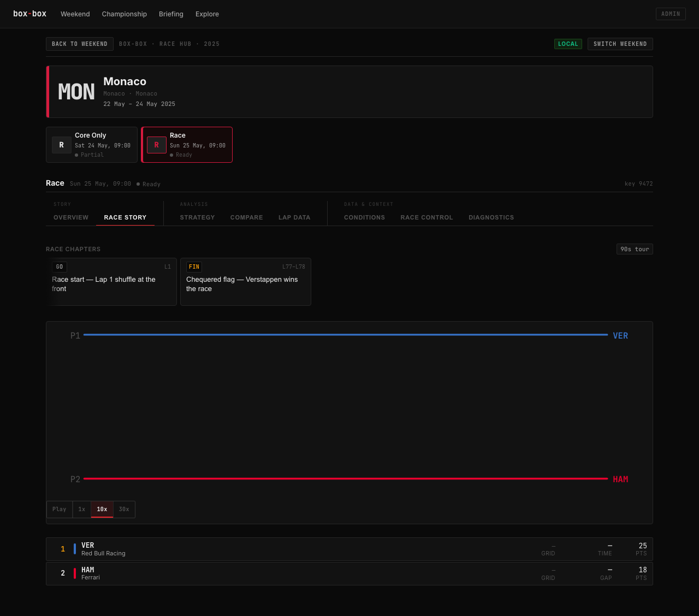Image resolution: width=699 pixels, height=616 pixels.
Task: Start the 90s tour
Action: pos(635,249)
